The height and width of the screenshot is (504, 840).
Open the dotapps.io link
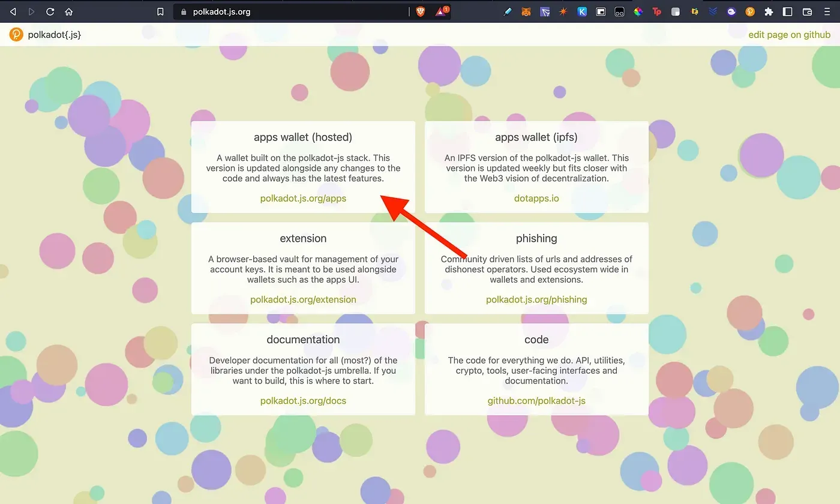(x=536, y=198)
